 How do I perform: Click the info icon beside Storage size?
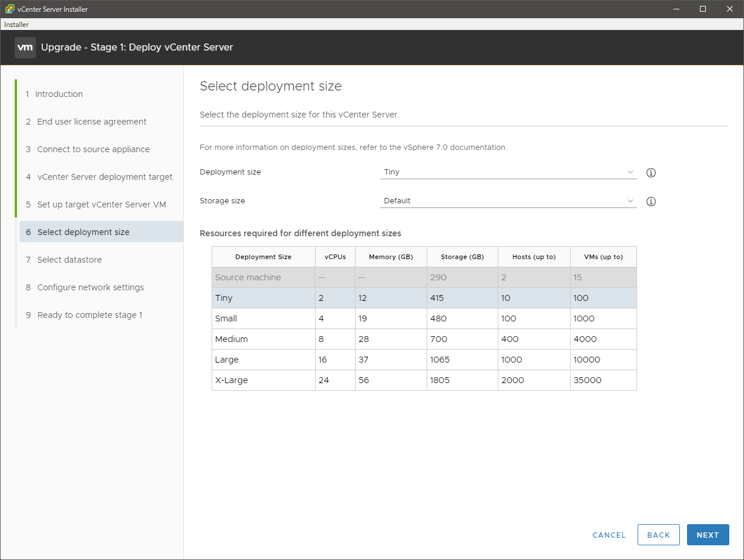651,202
